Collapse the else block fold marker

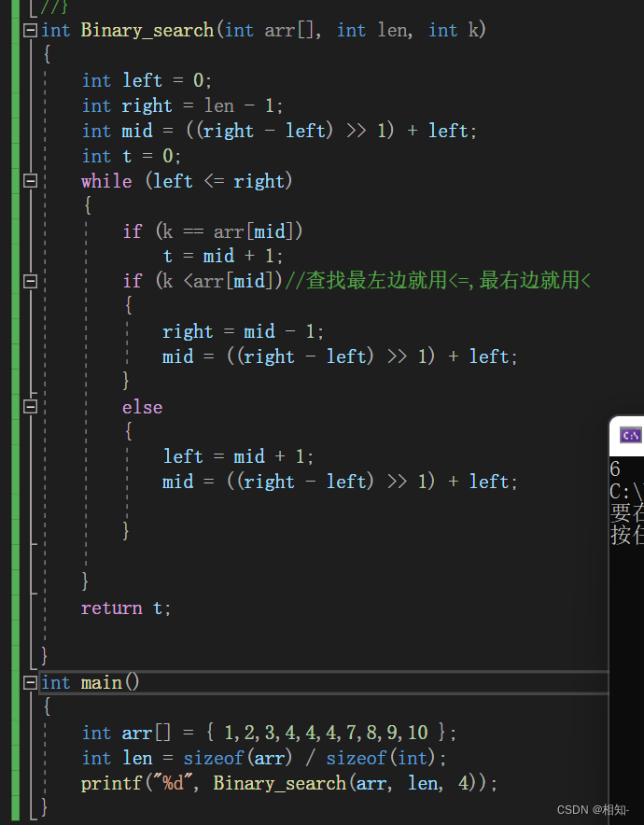[x=31, y=407]
